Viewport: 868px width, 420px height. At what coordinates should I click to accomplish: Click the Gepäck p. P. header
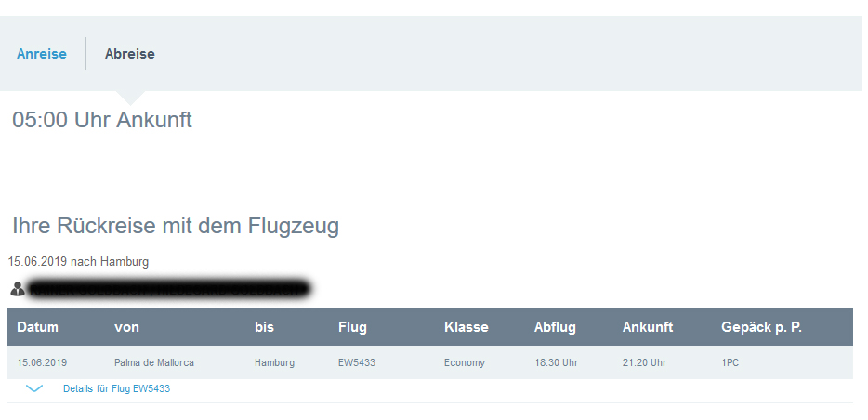(761, 327)
